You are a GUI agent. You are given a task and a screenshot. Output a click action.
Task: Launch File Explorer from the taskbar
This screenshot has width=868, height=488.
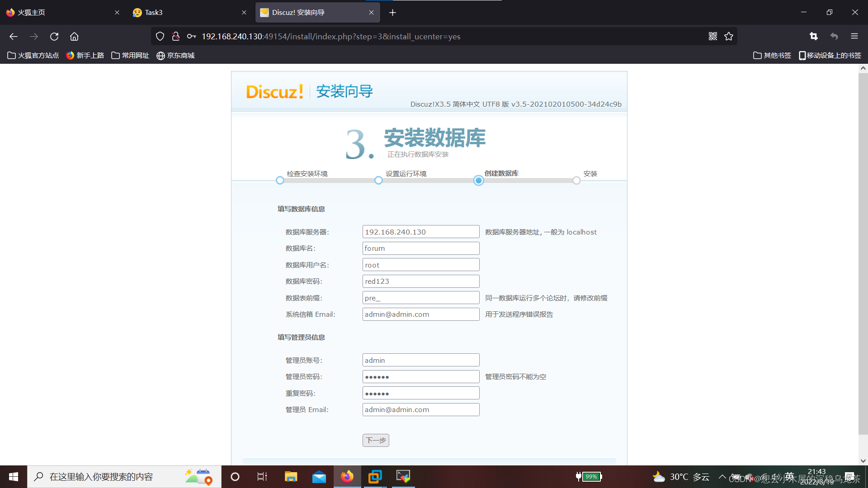291,476
